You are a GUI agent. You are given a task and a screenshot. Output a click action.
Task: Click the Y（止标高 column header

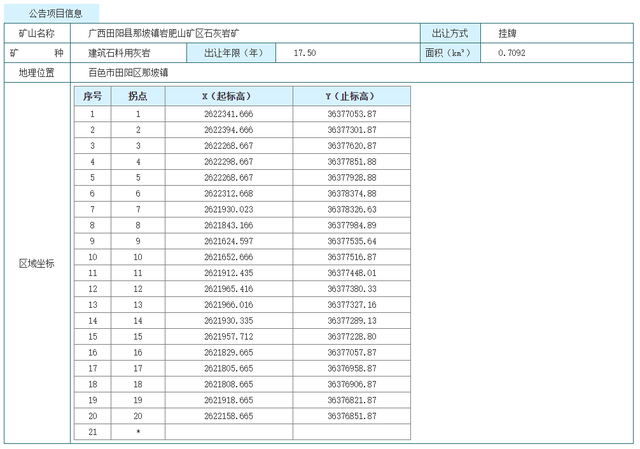click(351, 96)
